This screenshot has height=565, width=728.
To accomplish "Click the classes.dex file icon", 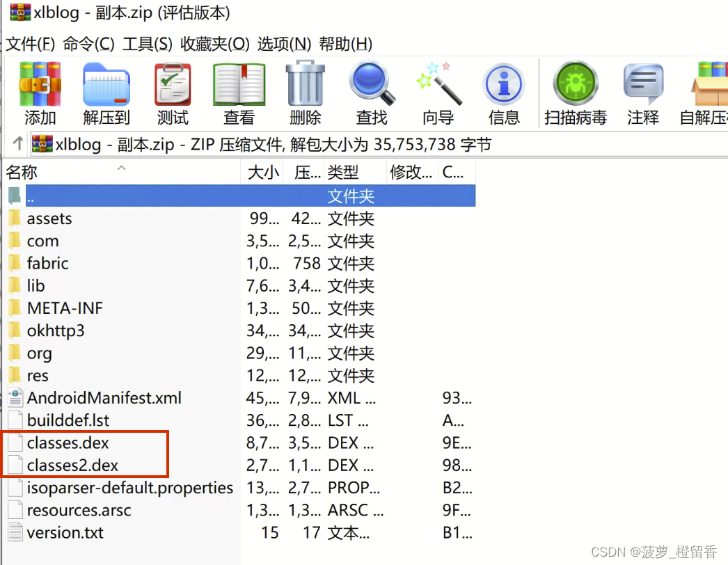I will tap(15, 443).
